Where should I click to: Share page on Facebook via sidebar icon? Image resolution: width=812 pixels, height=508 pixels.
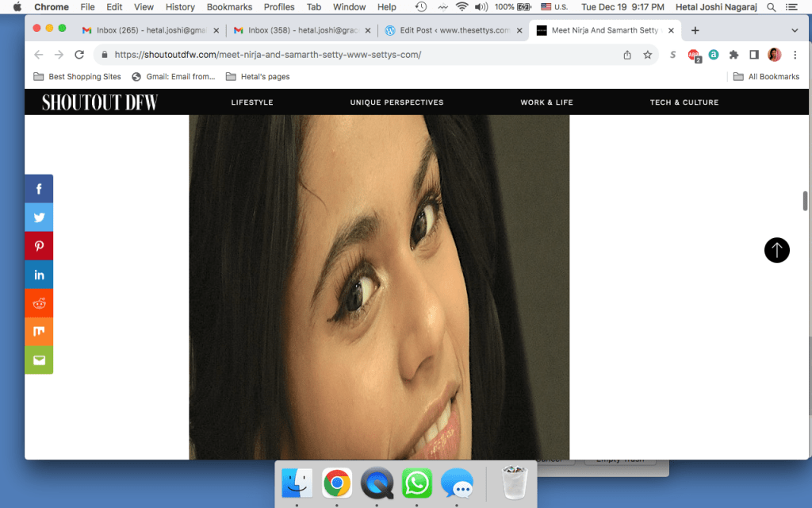click(39, 189)
